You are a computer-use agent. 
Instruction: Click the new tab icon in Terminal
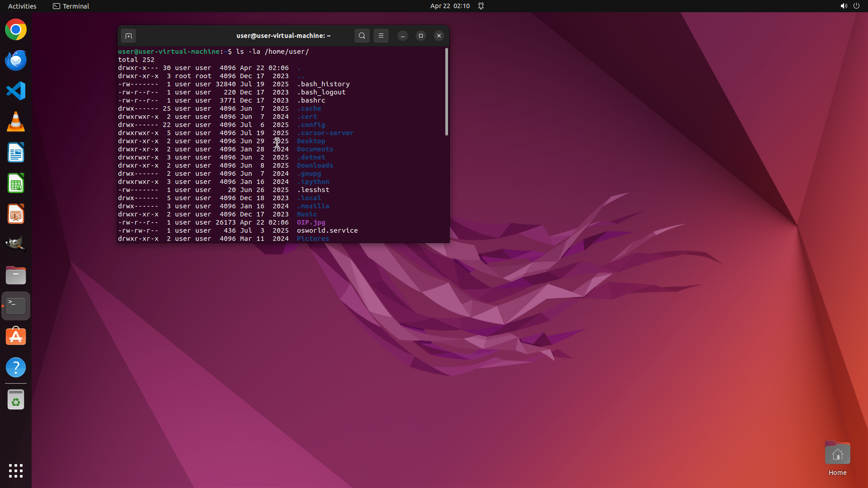pos(128,36)
